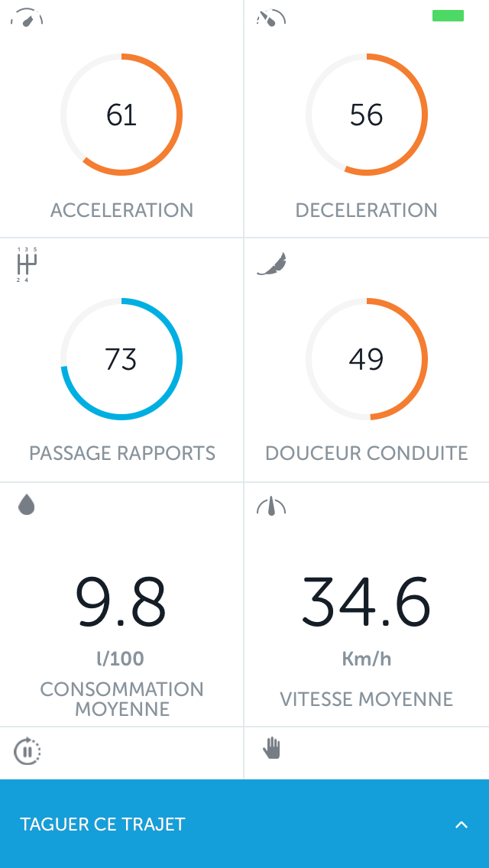
Task: Tap the 34.6 average speed value
Action: point(366,601)
